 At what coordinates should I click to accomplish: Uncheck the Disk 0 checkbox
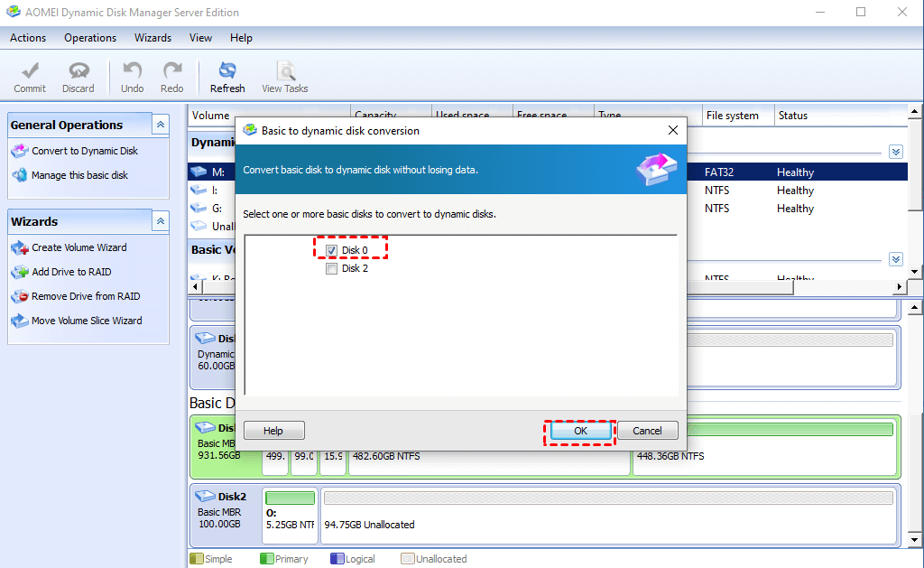click(x=331, y=250)
